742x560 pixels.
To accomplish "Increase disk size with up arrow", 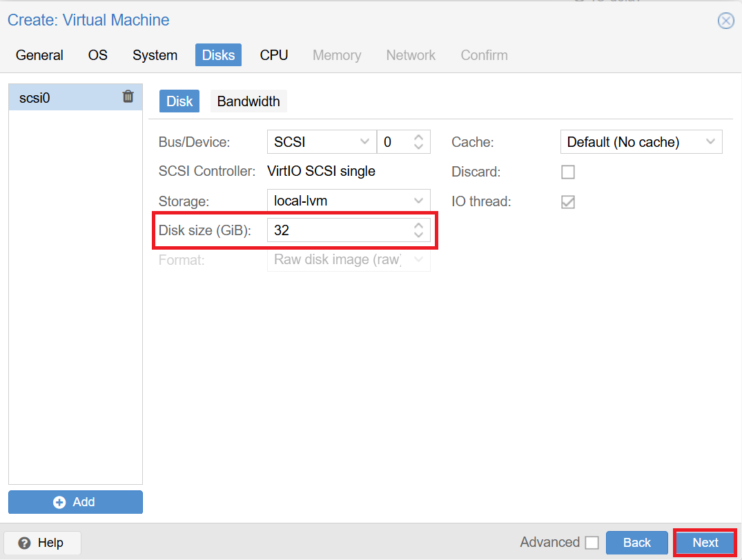I will coord(418,226).
